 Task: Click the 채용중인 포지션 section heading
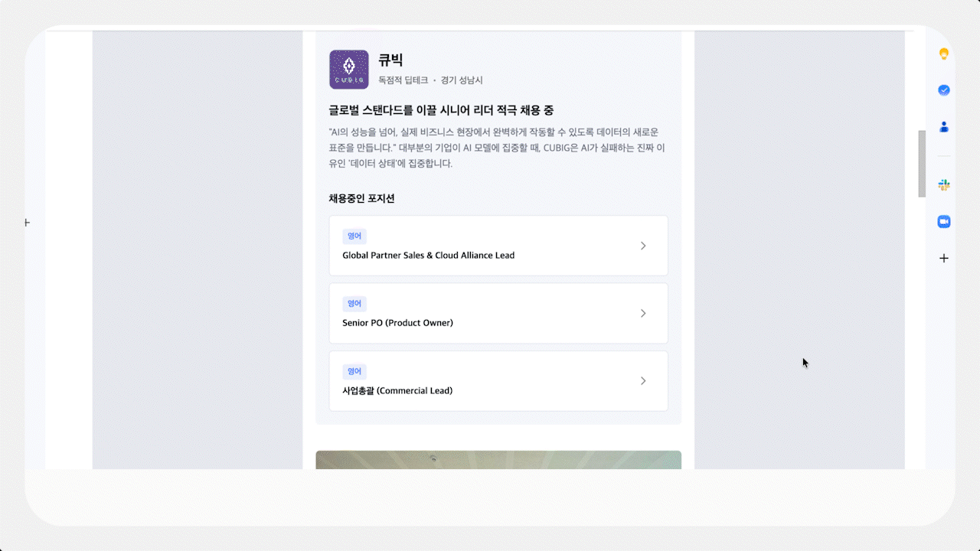point(361,199)
